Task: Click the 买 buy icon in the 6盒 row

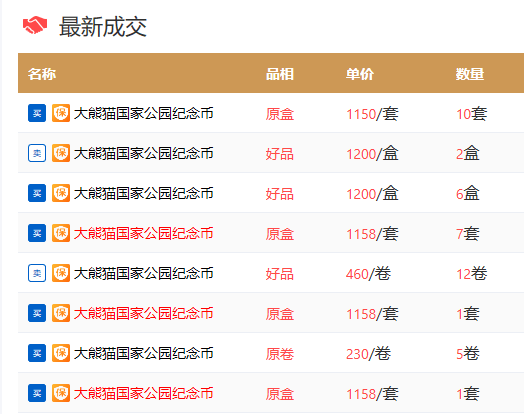Action: coord(37,193)
